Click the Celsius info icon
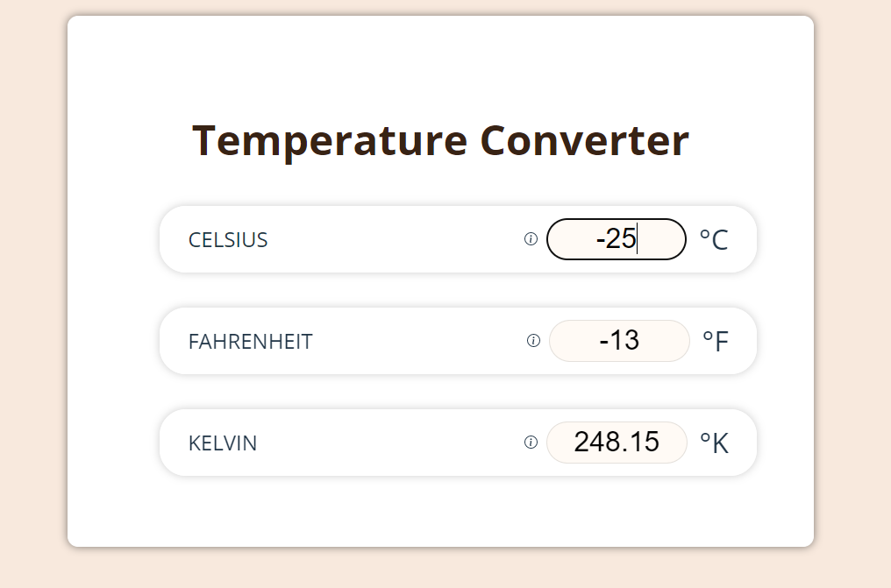Viewport: 891px width, 588px height. point(531,238)
